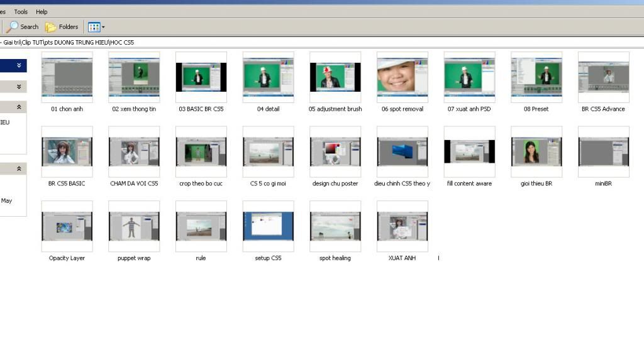This screenshot has height=348, width=644.
Task: Select the '06 spot removal' thumbnail
Action: pos(402,77)
